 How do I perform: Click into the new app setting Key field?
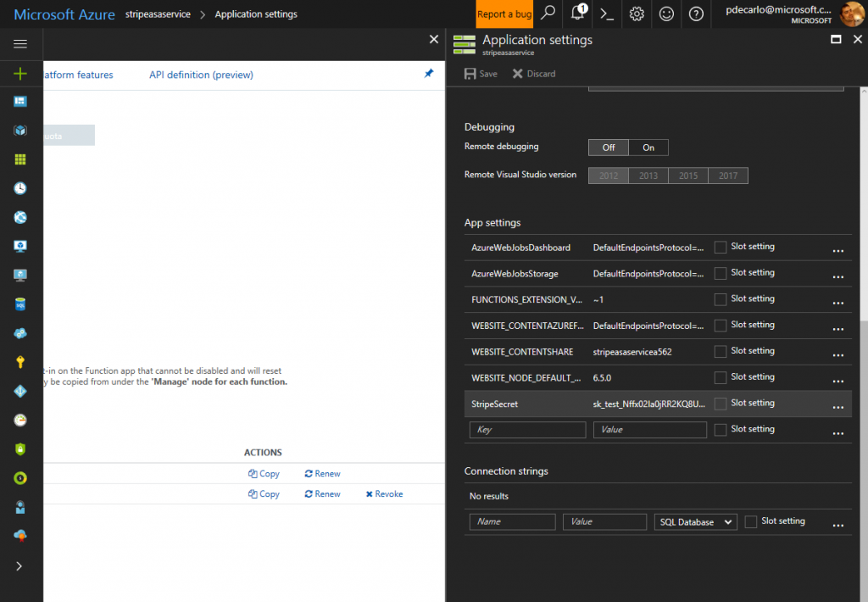point(527,430)
